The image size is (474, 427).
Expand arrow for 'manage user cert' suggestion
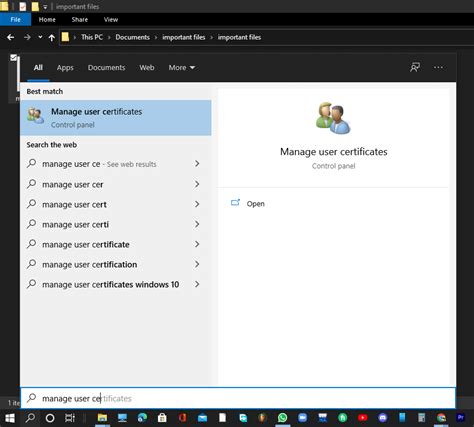click(x=197, y=204)
